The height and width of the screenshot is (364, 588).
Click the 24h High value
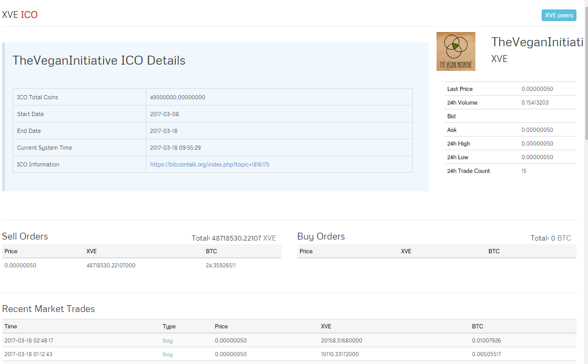[537, 143]
